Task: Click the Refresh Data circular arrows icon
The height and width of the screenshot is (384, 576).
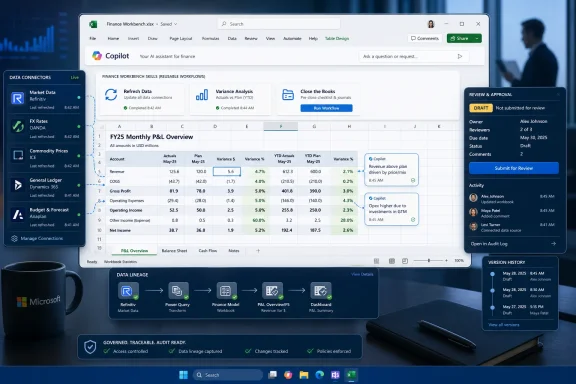Action: 111,94
